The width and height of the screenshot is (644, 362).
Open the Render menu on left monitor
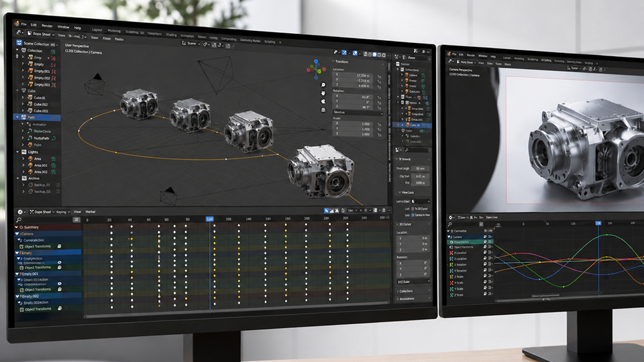pyautogui.click(x=47, y=26)
